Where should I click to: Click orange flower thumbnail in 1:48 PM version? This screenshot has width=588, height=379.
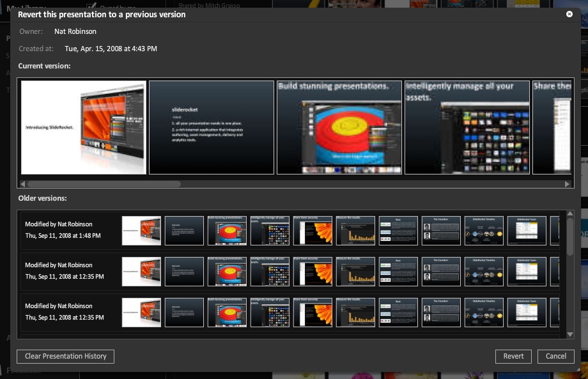coord(313,231)
